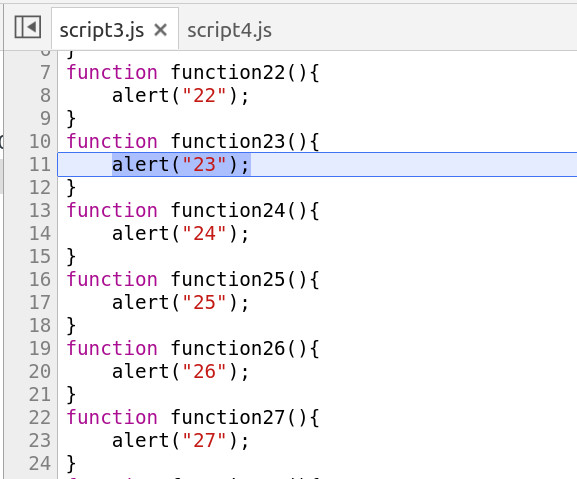Set breakpoint on line number 9
577x479 pixels.
click(x=45, y=118)
